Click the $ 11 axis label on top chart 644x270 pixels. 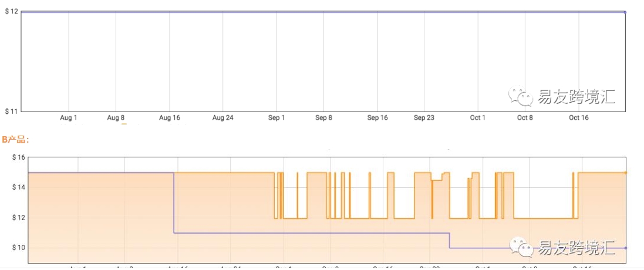tap(11, 111)
